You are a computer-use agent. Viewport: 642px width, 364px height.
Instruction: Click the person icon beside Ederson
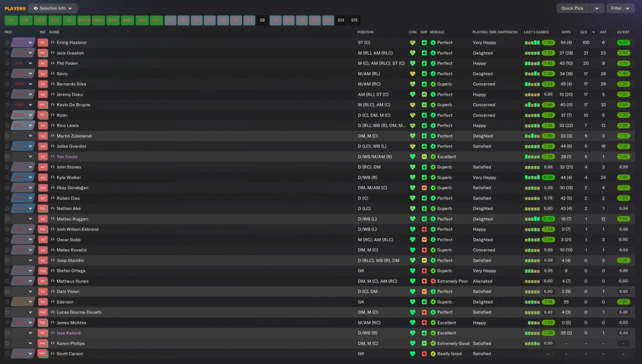coord(52,302)
